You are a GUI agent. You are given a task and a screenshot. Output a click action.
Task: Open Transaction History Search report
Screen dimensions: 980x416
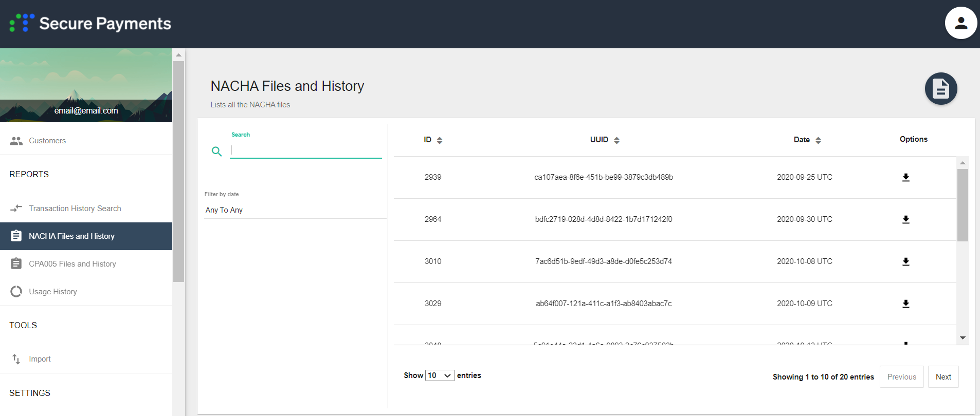tap(86, 208)
